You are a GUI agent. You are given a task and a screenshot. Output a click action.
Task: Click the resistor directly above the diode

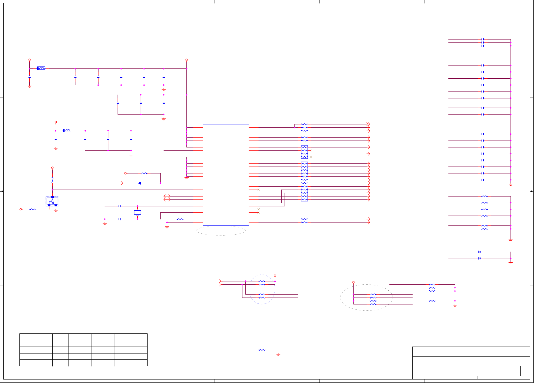[144, 173]
